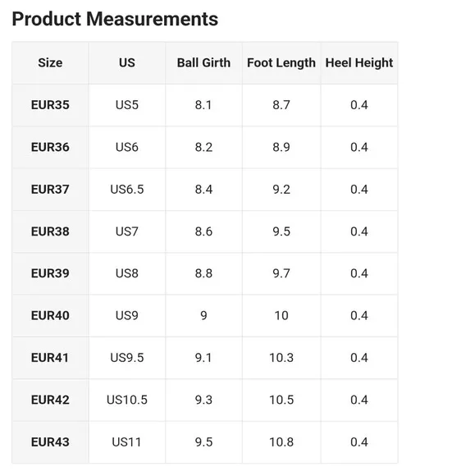The image size is (475, 476).
Task: Click the Product Measurements heading
Action: tap(115, 19)
